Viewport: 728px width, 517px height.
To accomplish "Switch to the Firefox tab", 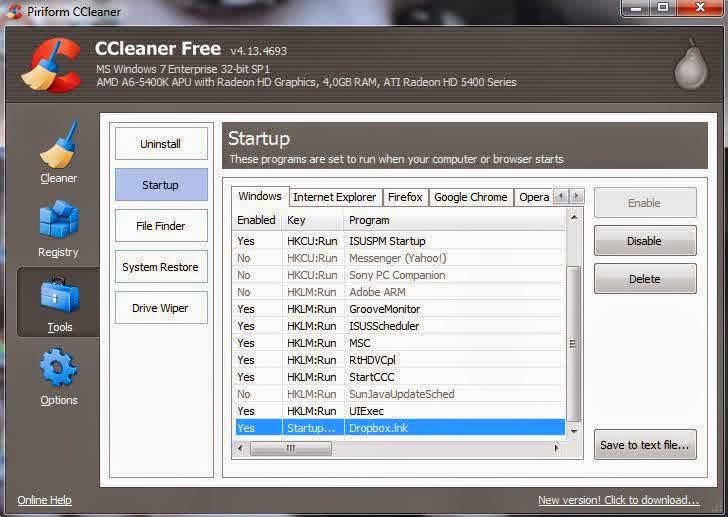I will pyautogui.click(x=405, y=197).
